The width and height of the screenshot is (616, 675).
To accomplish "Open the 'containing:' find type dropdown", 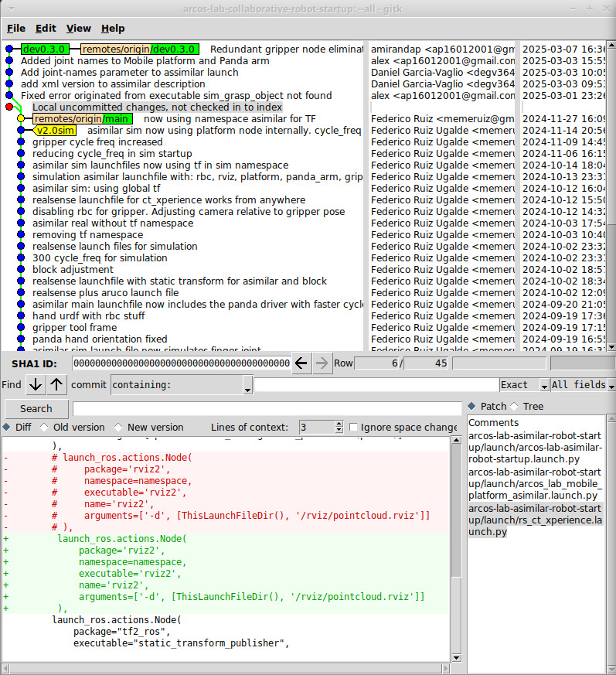I will (247, 384).
